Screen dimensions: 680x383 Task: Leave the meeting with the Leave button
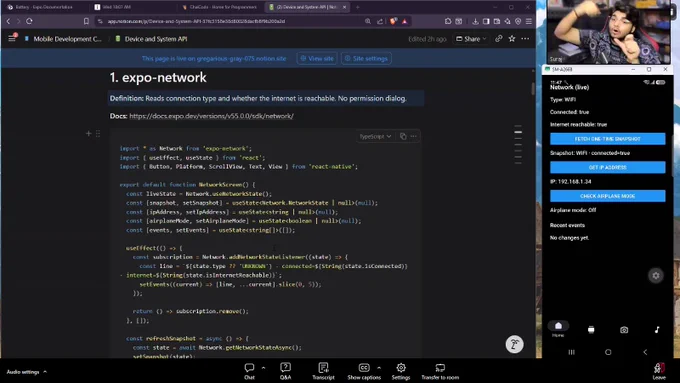point(659,371)
